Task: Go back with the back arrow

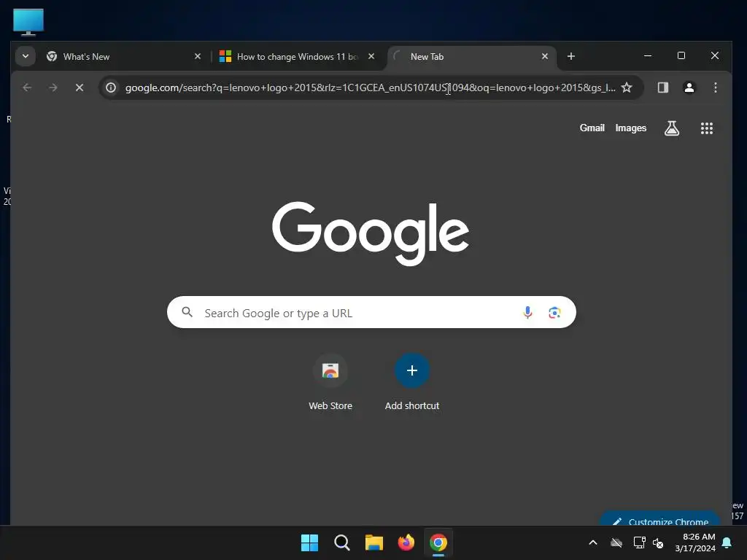Action: [27, 87]
